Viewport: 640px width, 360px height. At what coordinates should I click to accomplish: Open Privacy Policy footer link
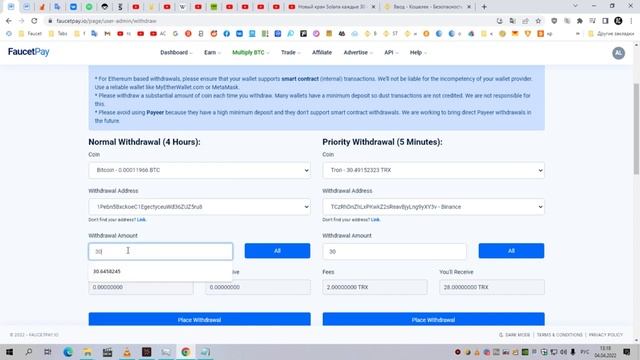tap(606, 335)
